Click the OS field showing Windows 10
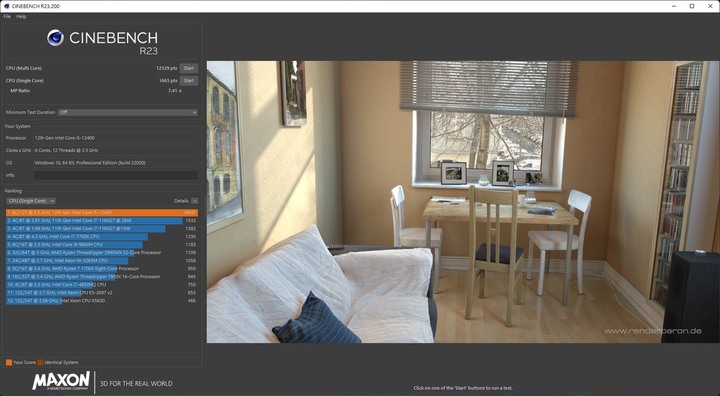The image size is (720, 396). [116, 163]
